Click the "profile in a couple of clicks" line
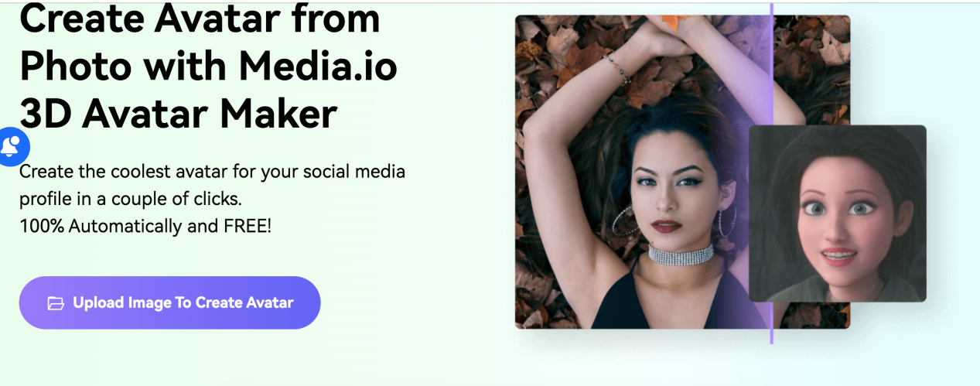980x386 pixels. click(131, 199)
